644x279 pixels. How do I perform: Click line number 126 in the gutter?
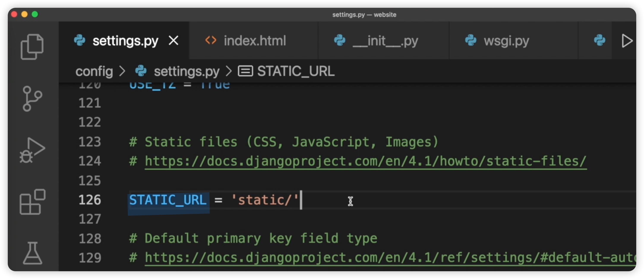tap(90, 200)
